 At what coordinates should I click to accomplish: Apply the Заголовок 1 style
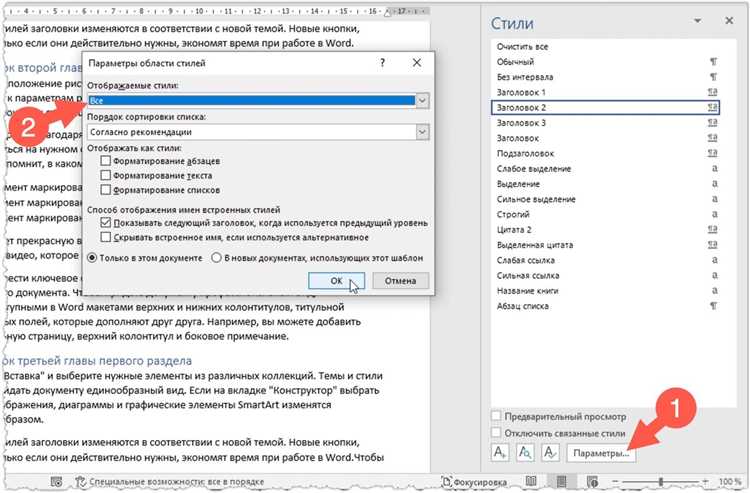coord(606,92)
